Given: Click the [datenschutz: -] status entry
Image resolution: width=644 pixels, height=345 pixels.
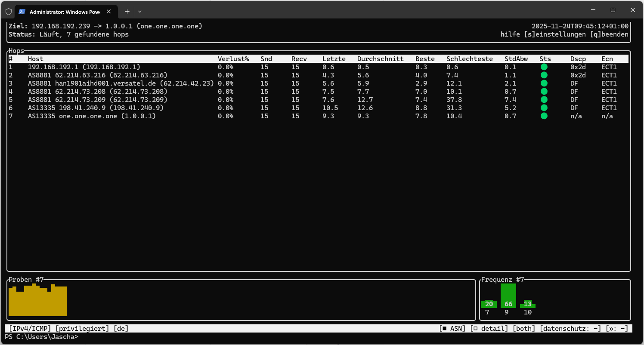Looking at the screenshot, I should click(x=570, y=329).
